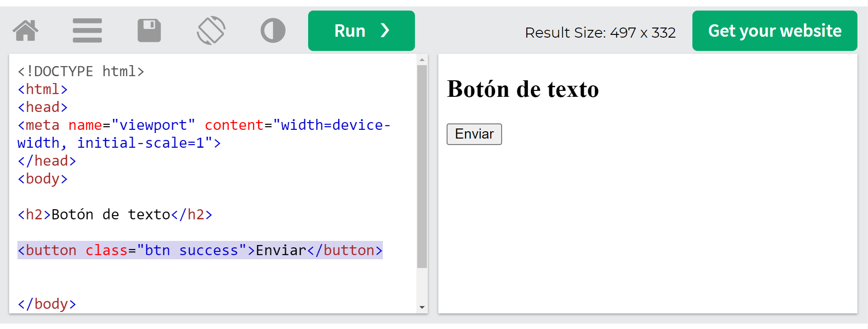
Task: Open the hamburger menu icon
Action: [x=87, y=31]
